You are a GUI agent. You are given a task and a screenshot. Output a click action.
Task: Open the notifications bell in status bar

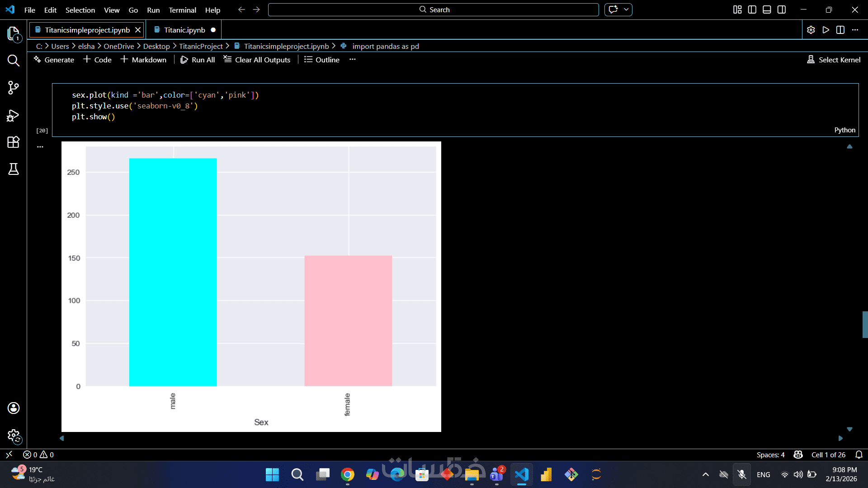pyautogui.click(x=859, y=455)
